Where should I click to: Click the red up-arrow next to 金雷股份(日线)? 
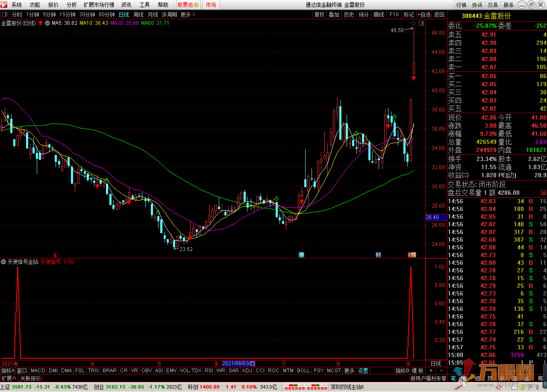click(41, 23)
